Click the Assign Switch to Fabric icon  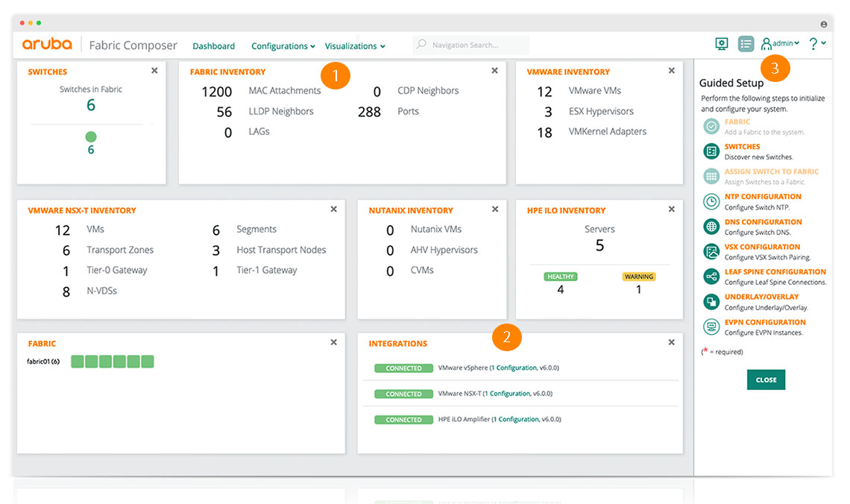pyautogui.click(x=711, y=176)
